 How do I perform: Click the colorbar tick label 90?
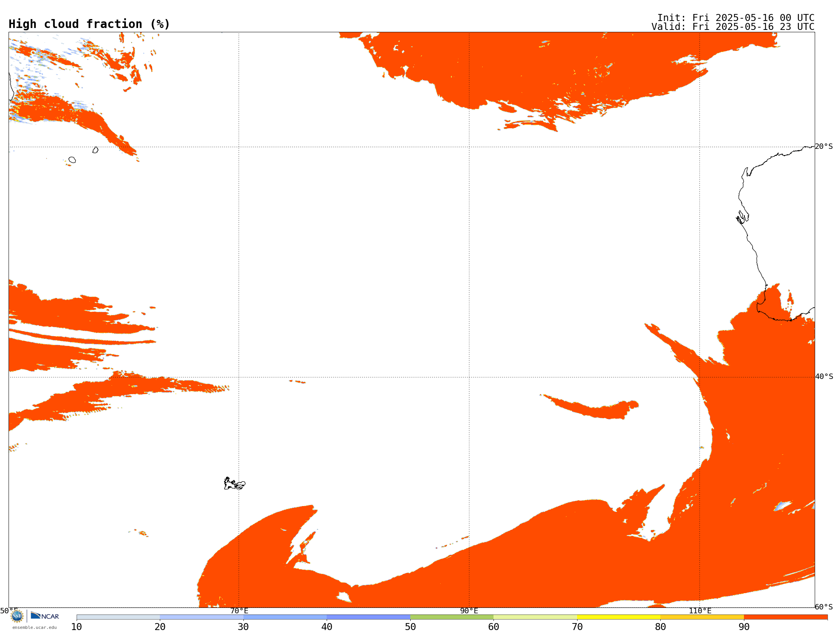[744, 627]
